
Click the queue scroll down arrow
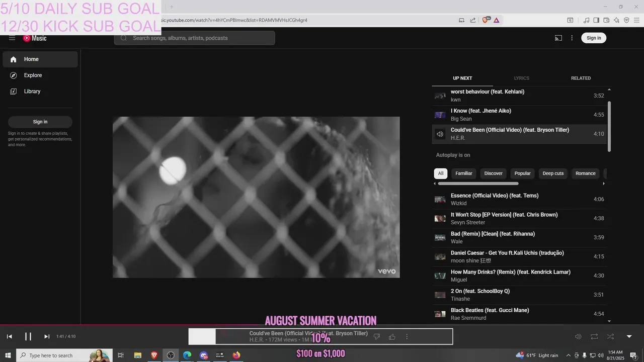(x=609, y=321)
